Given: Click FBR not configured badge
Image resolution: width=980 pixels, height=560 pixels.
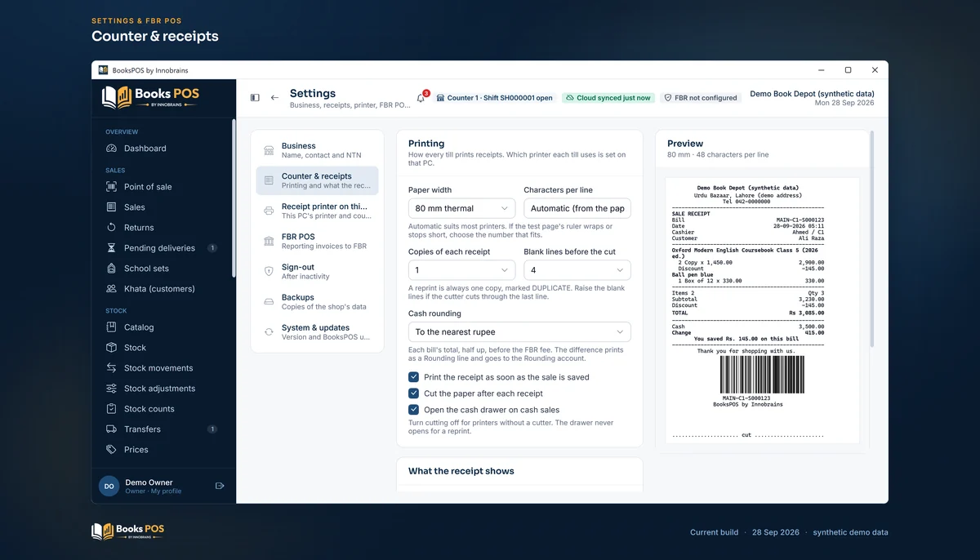Looking at the screenshot, I should [701, 98].
